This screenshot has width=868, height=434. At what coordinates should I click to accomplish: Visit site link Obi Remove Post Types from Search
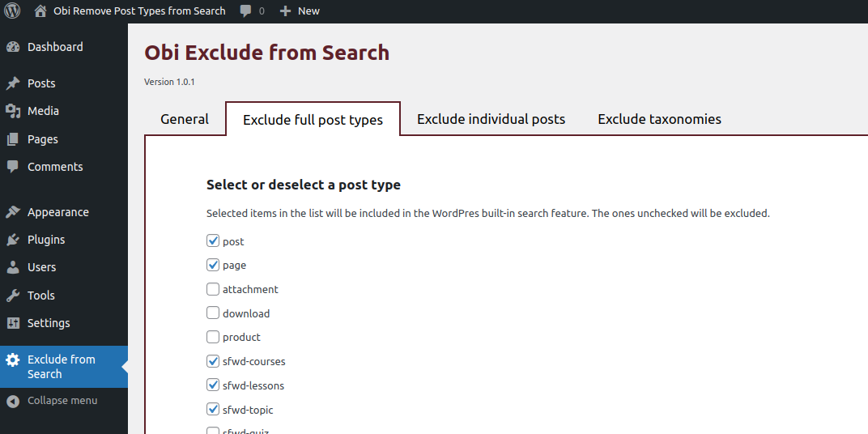(139, 11)
